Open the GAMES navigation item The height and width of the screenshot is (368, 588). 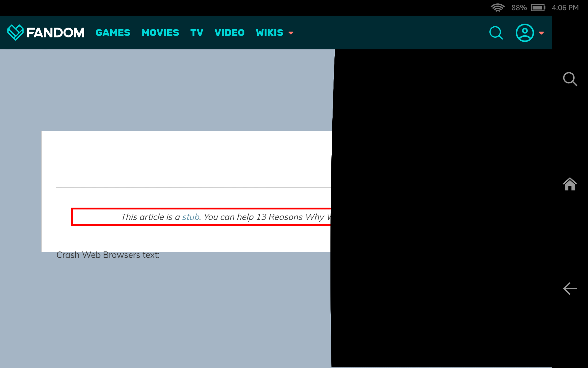pos(113,33)
